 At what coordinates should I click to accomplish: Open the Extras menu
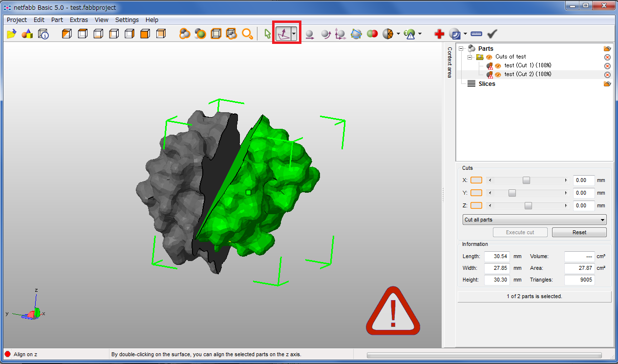click(x=79, y=20)
